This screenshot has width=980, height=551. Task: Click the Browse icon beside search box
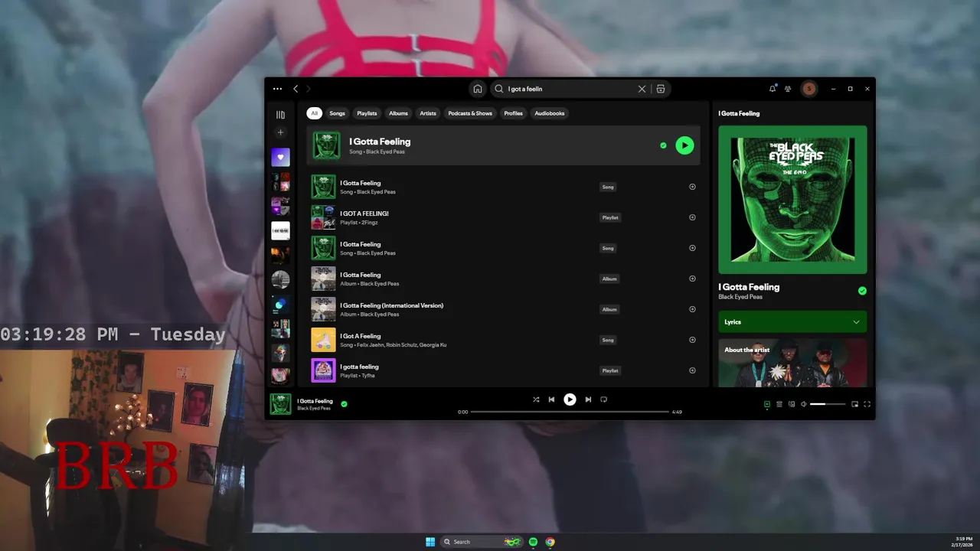click(661, 89)
